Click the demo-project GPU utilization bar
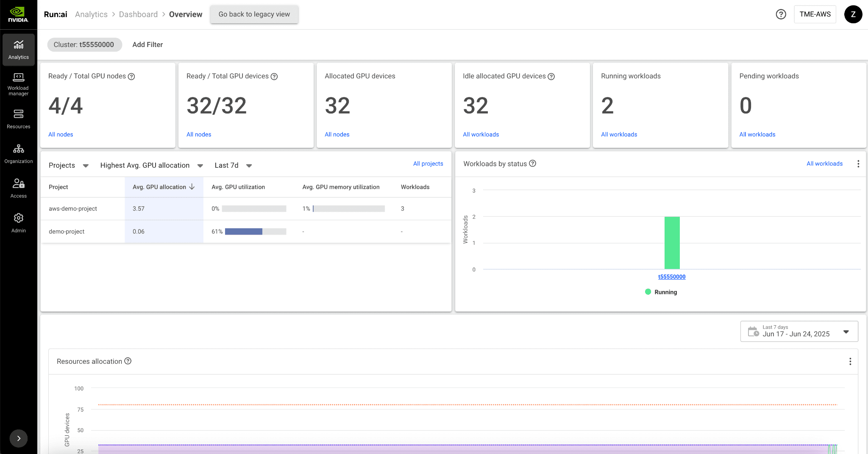Viewport: 868px width, 454px height. (255, 232)
